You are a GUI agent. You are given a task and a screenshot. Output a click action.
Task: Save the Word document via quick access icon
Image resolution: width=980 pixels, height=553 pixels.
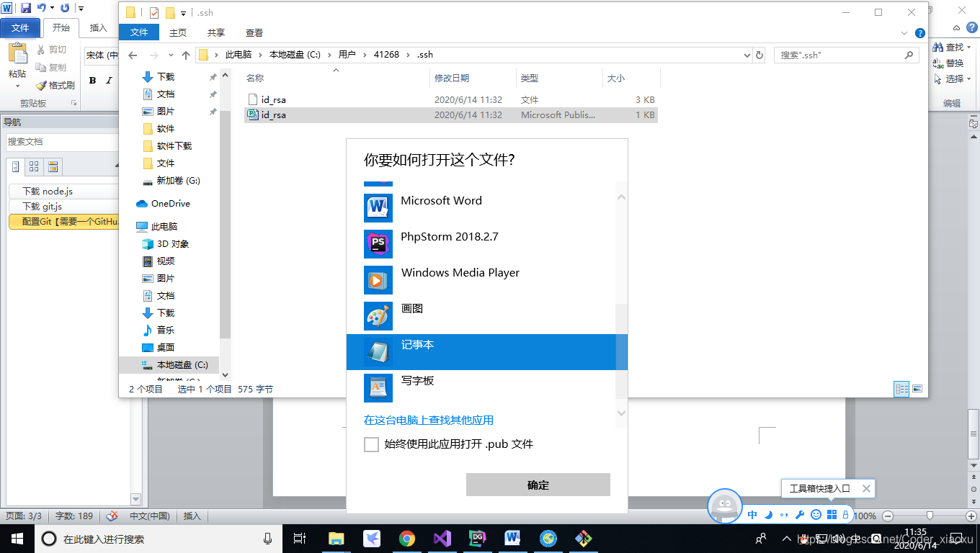click(26, 8)
